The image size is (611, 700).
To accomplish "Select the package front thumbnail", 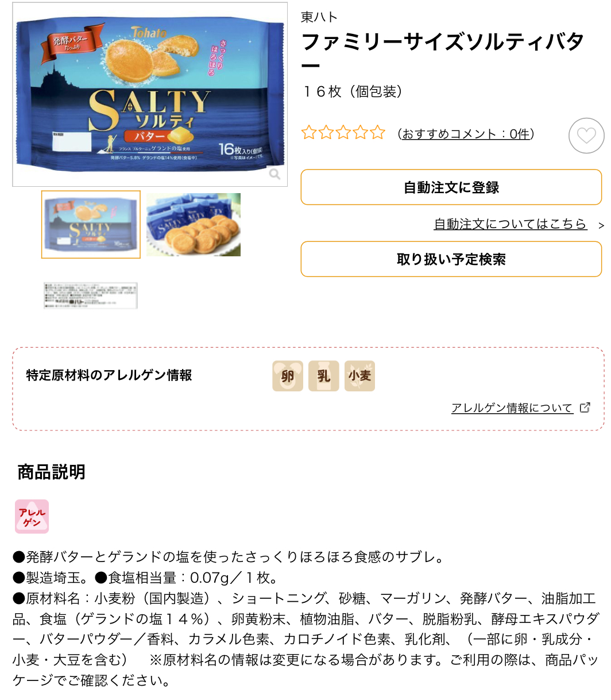I will point(91,224).
